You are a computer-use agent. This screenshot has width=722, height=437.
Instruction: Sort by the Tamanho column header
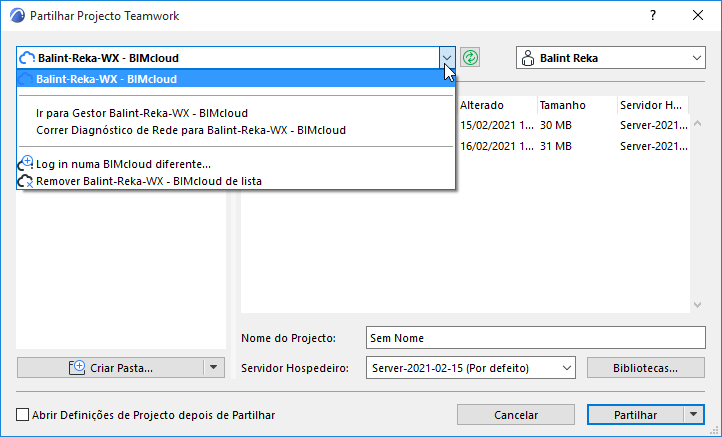(x=577, y=105)
